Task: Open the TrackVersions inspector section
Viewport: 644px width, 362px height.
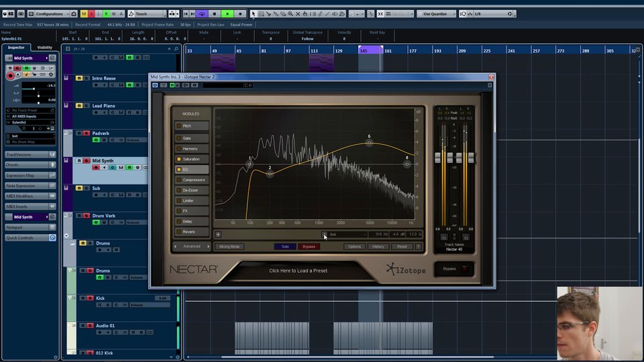Action: [x=30, y=154]
